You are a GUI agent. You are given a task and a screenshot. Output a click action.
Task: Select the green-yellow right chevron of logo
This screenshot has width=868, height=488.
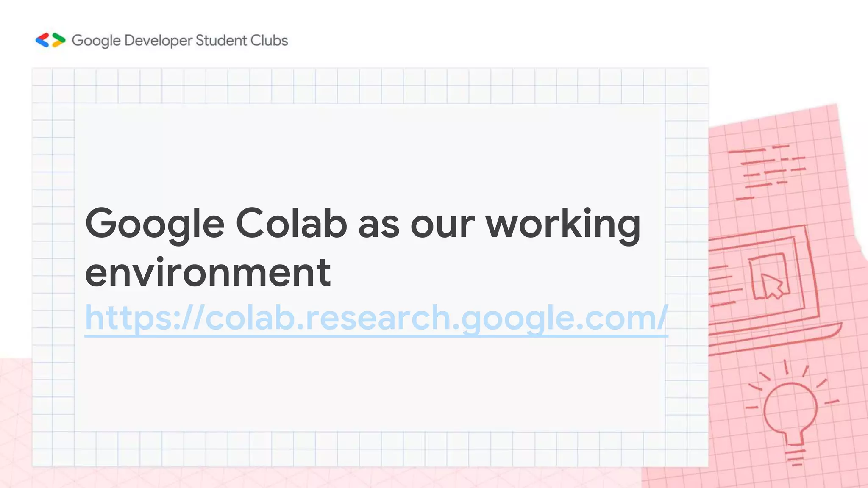pyautogui.click(x=58, y=40)
